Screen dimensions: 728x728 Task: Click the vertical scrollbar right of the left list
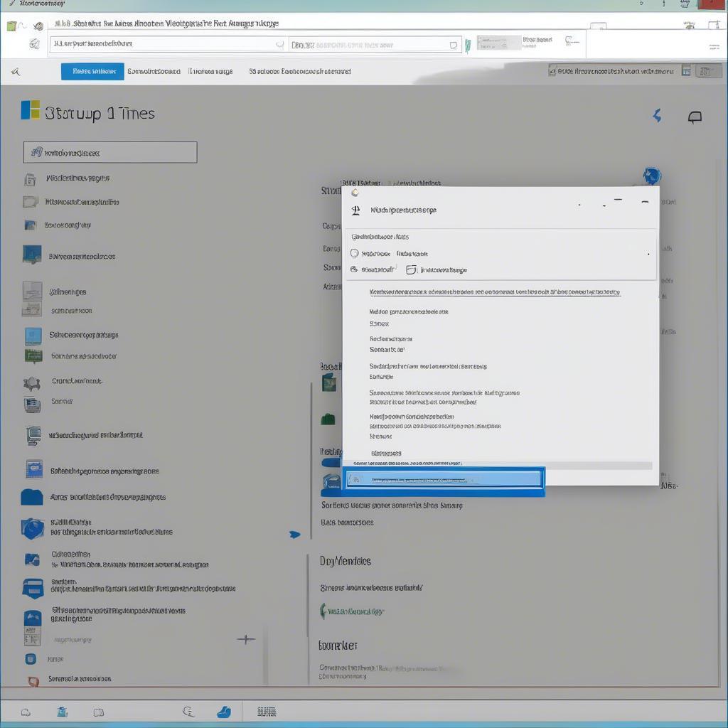click(x=311, y=460)
